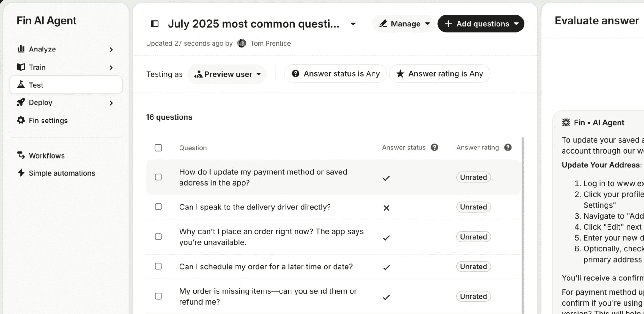The height and width of the screenshot is (314, 644).
Task: Open the Add questions dropdown arrow
Action: pyautogui.click(x=516, y=24)
